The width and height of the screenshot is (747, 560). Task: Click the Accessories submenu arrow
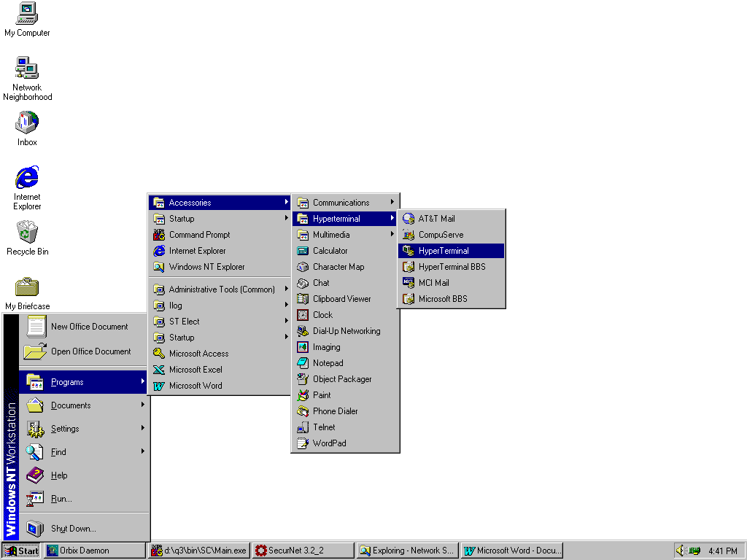[x=286, y=202]
